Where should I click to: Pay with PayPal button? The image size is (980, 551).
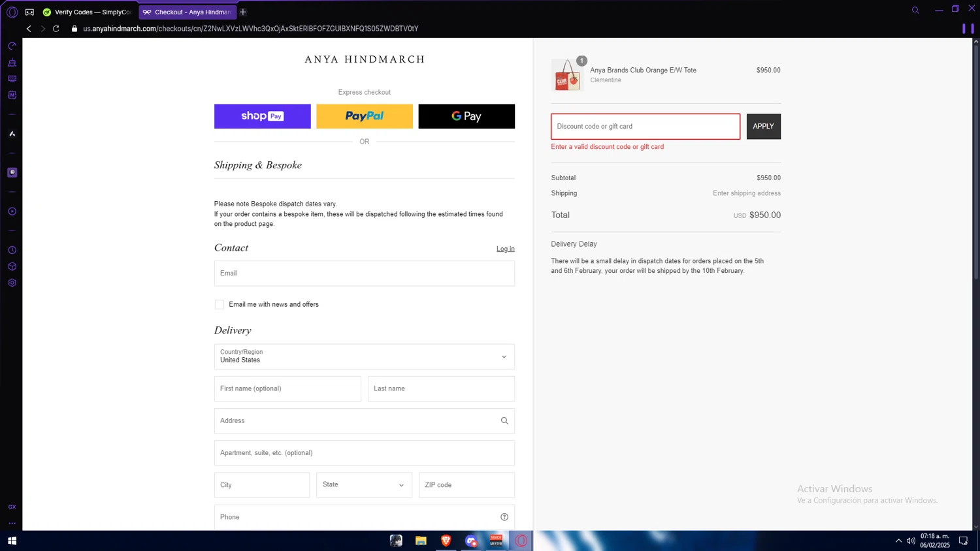click(x=365, y=116)
